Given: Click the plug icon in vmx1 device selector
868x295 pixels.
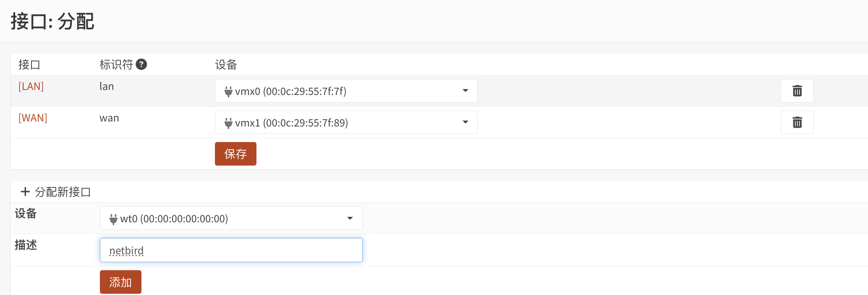Looking at the screenshot, I should (x=228, y=123).
